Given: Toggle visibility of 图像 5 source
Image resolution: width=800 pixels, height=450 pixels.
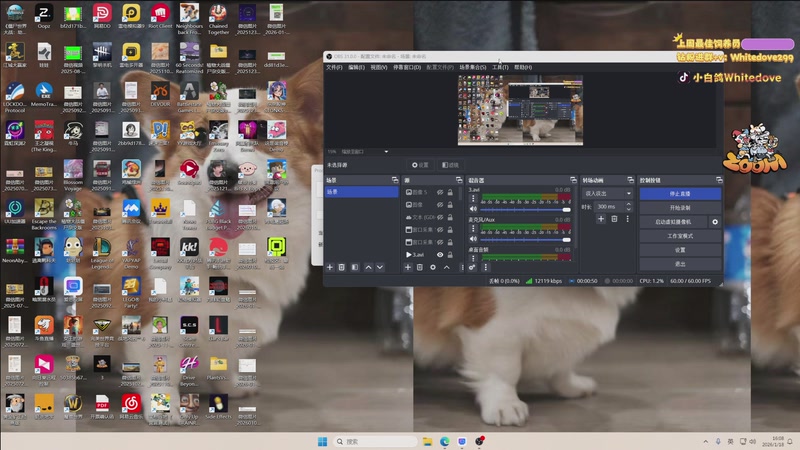Looking at the screenshot, I should tap(440, 192).
